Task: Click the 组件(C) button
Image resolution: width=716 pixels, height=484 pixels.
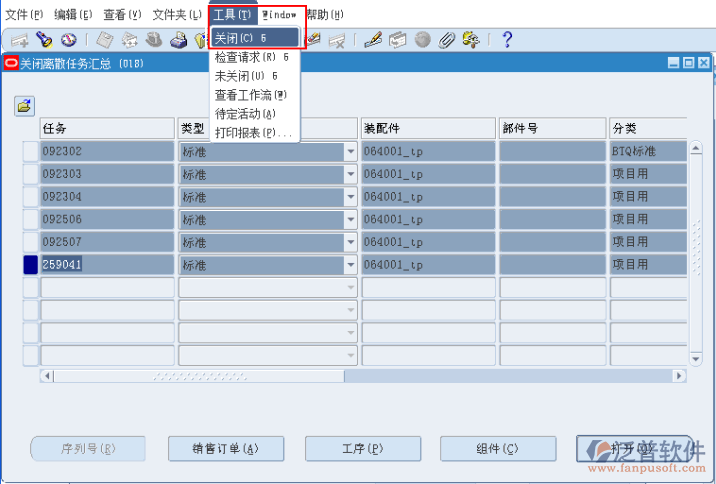Action: tap(498, 449)
